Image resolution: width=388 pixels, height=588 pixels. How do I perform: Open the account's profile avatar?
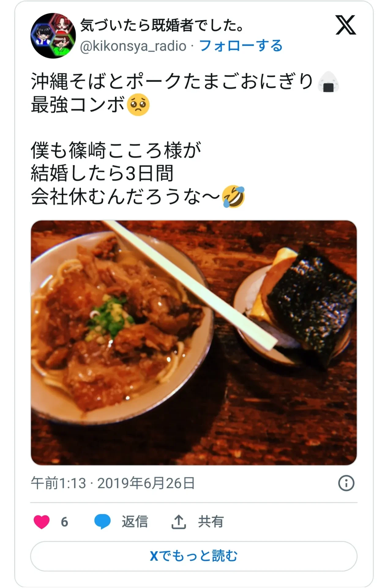(53, 36)
